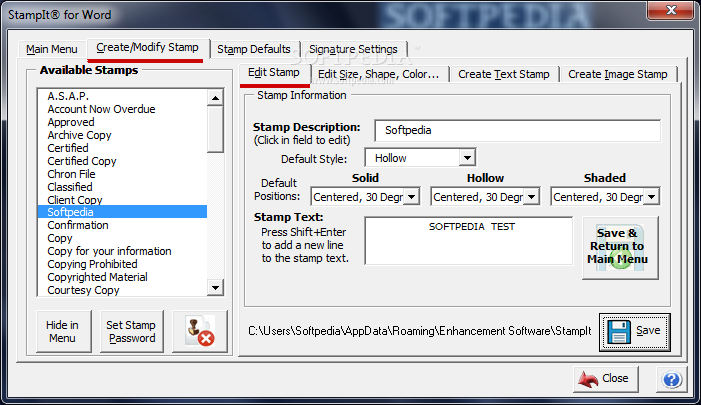Click the stamp list scroll-up arrow
This screenshot has height=405, width=701.
[215, 98]
